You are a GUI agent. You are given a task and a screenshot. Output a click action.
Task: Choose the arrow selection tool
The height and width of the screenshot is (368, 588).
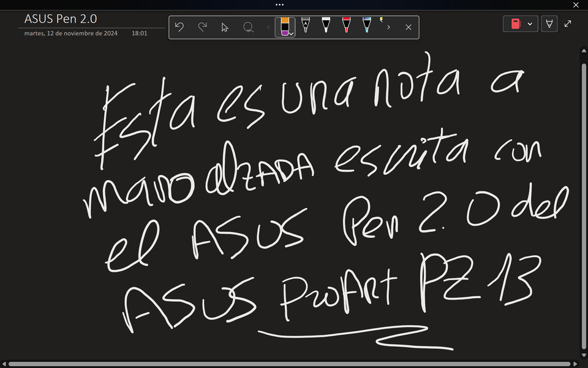coord(225,27)
